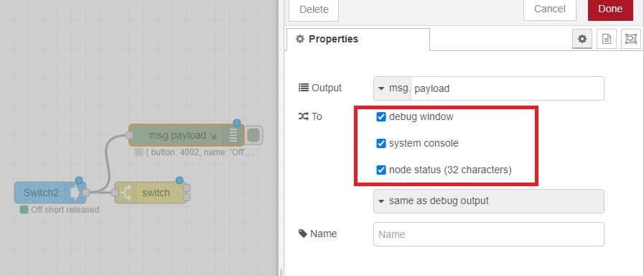Click the Cancel button

tap(549, 9)
